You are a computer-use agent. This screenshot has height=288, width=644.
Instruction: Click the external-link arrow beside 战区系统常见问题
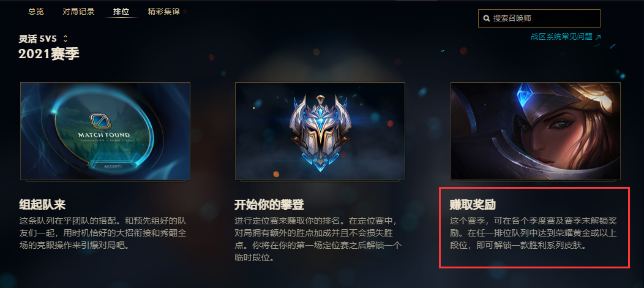coord(598,37)
